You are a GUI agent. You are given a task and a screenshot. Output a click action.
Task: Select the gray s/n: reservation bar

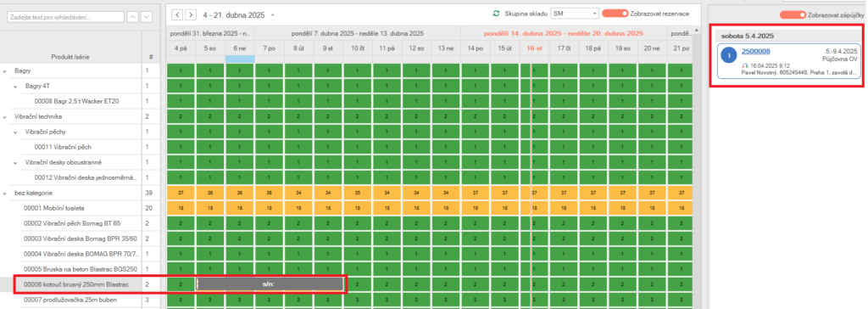pyautogui.click(x=270, y=284)
